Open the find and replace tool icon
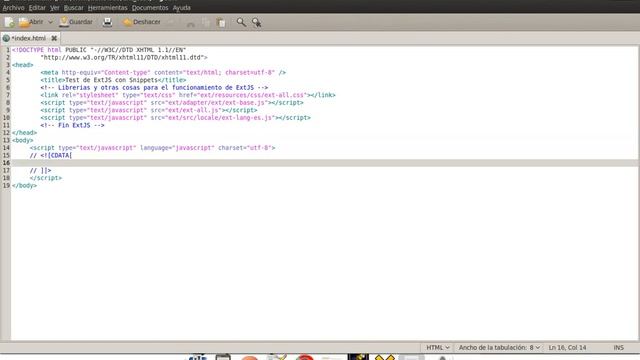Image resolution: width=640 pixels, height=360 pixels. pyautogui.click(x=256, y=22)
